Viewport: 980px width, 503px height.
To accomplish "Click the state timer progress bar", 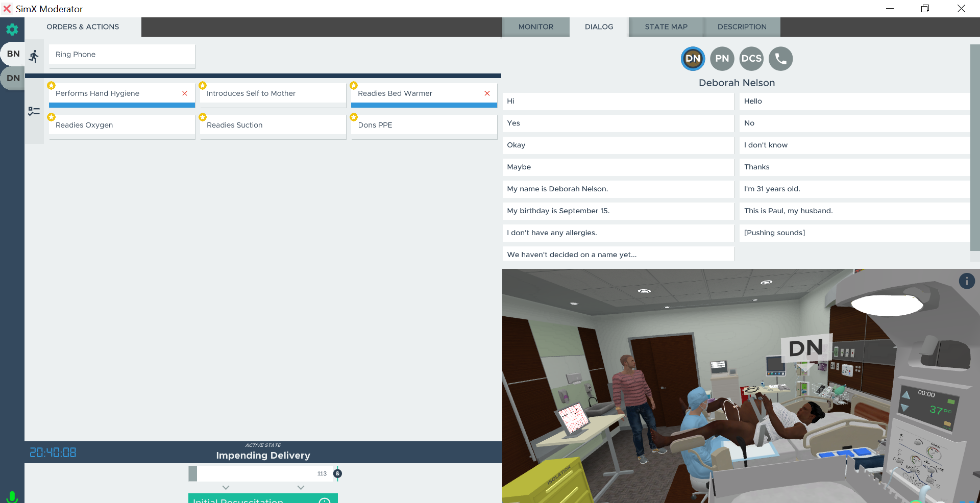I will 263,473.
